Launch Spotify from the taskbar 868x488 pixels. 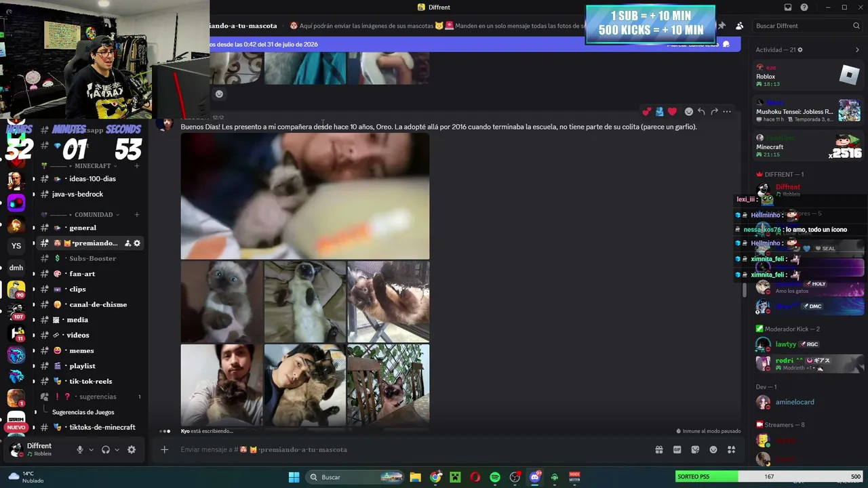495,477
